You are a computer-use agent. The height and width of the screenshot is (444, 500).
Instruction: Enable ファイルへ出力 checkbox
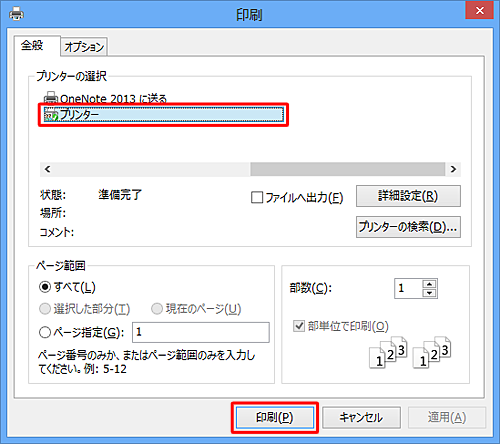257,197
